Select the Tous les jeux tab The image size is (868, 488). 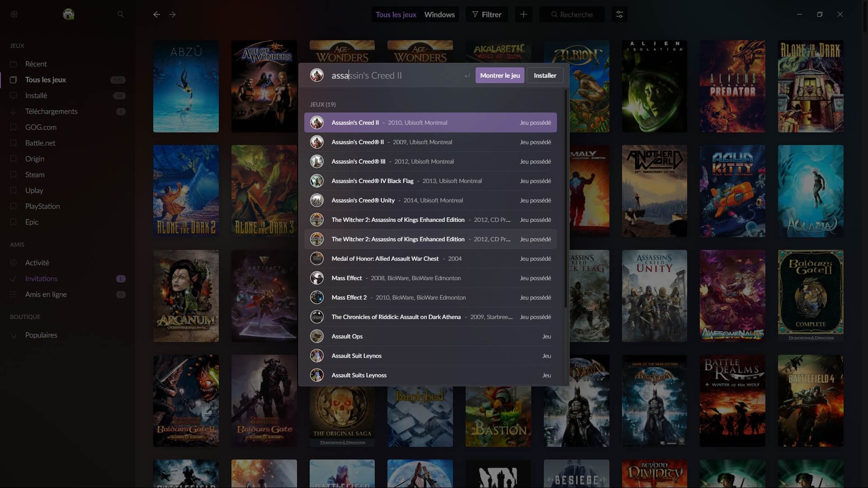[x=396, y=14]
